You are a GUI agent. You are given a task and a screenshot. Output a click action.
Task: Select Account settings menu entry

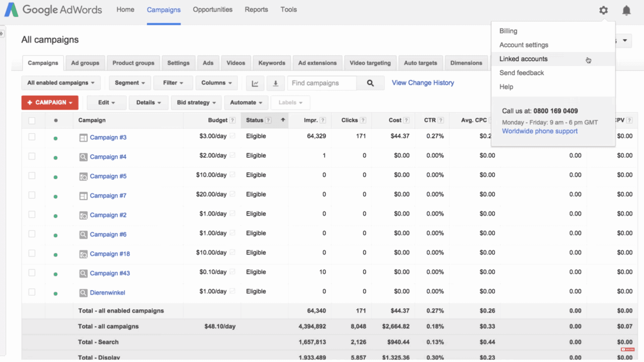pyautogui.click(x=553, y=45)
